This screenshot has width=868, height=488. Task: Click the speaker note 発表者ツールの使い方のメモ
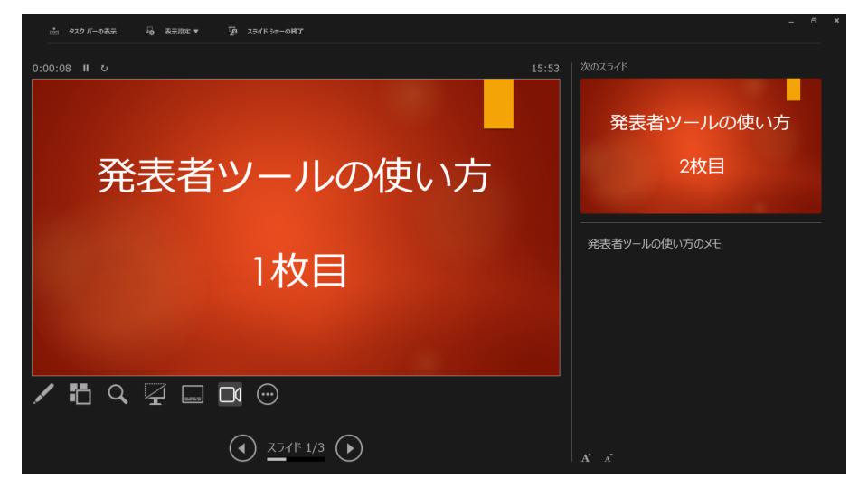tap(654, 243)
